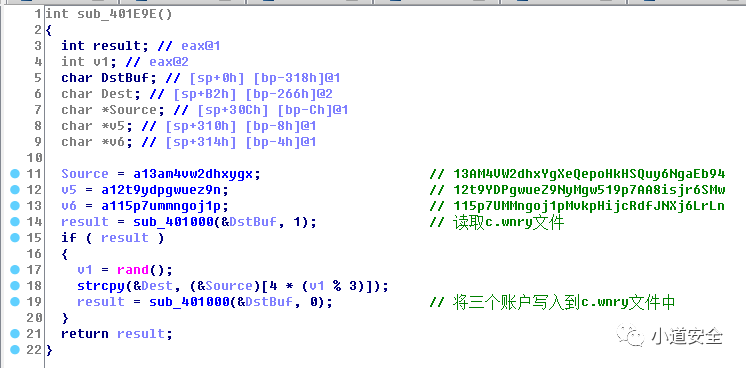This screenshot has width=746, height=368.
Task: Click Source on the assignment line 11
Action: (x=85, y=174)
